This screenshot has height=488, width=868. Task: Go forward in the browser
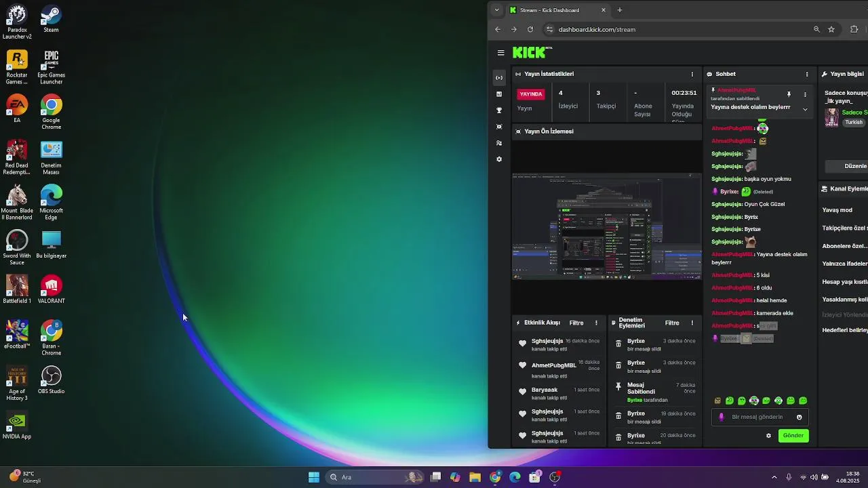[514, 30]
